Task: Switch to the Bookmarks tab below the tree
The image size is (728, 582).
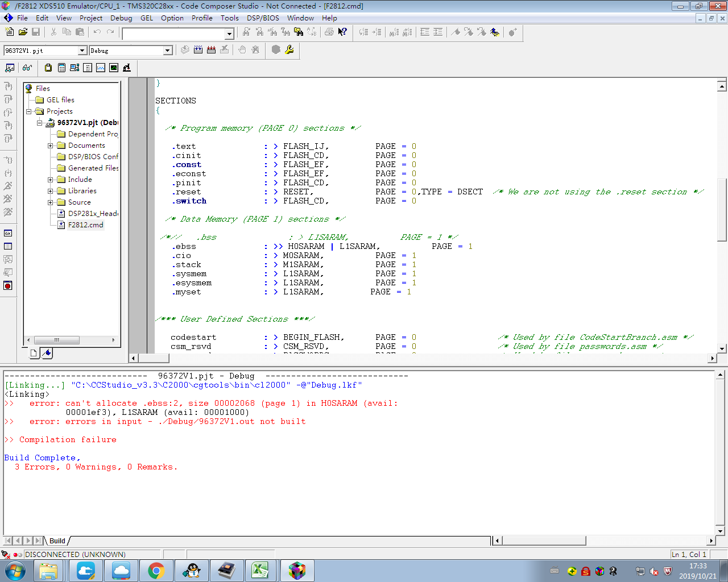Action: coord(47,354)
